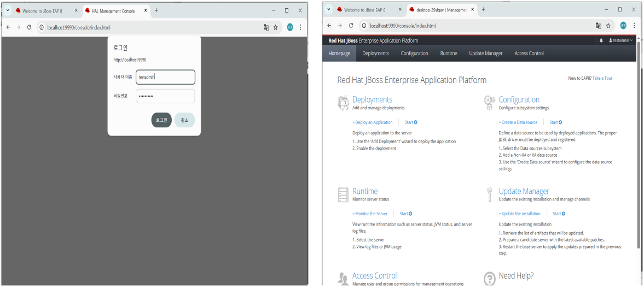Viewport: 644px width, 295px height.
Task: Click the address bar URL in left browser window
Action: point(78,27)
